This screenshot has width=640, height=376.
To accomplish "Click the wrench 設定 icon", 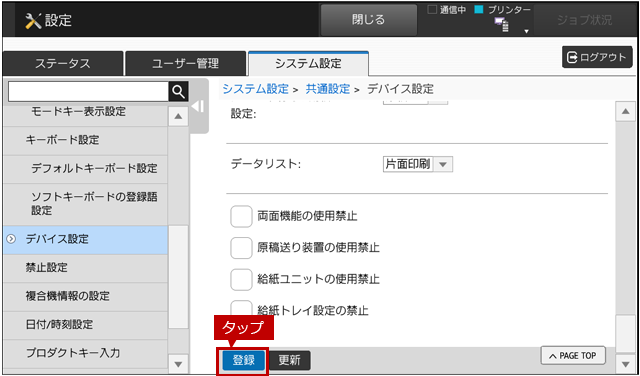I will coord(33,20).
